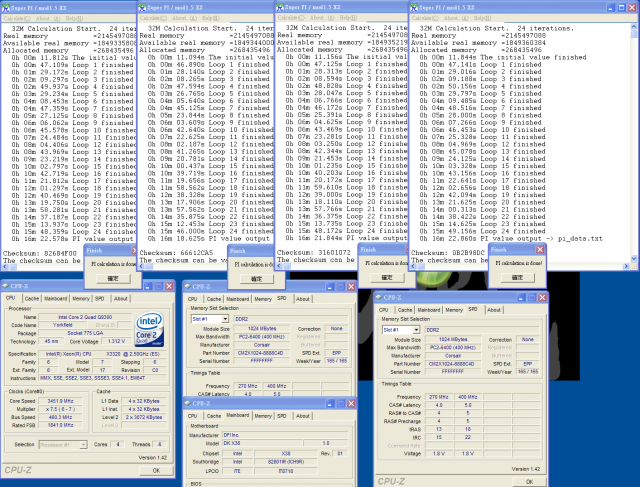Minimize the rightmost Super PI window
The height and width of the screenshot is (487, 640).
pyautogui.click(x=611, y=7)
